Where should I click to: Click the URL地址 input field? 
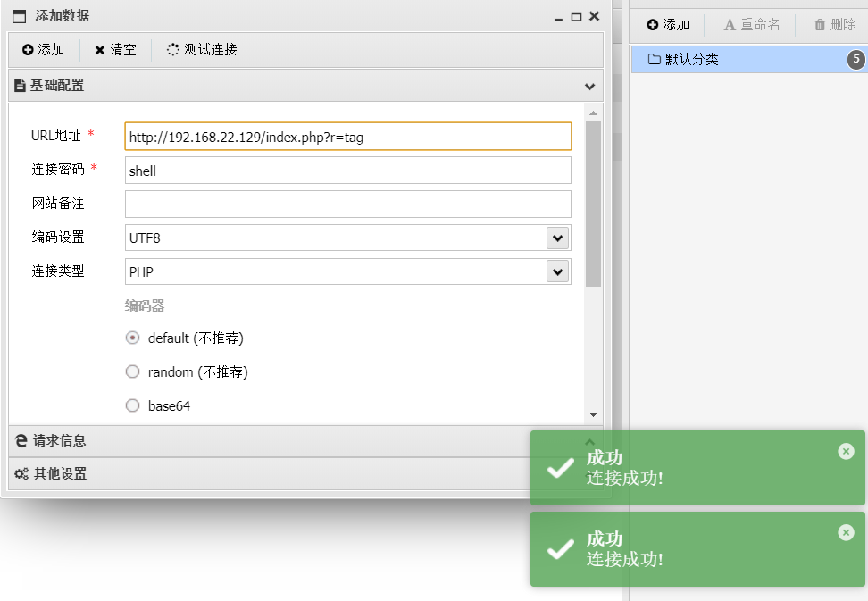point(347,137)
